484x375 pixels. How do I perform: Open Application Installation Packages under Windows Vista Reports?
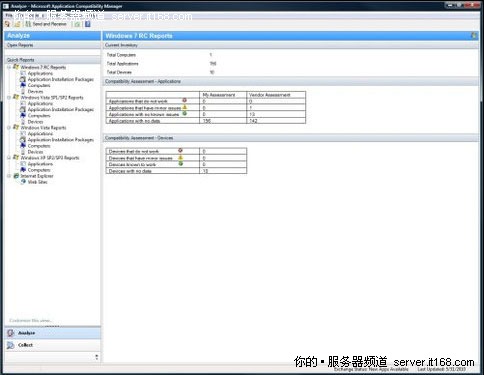click(x=61, y=140)
